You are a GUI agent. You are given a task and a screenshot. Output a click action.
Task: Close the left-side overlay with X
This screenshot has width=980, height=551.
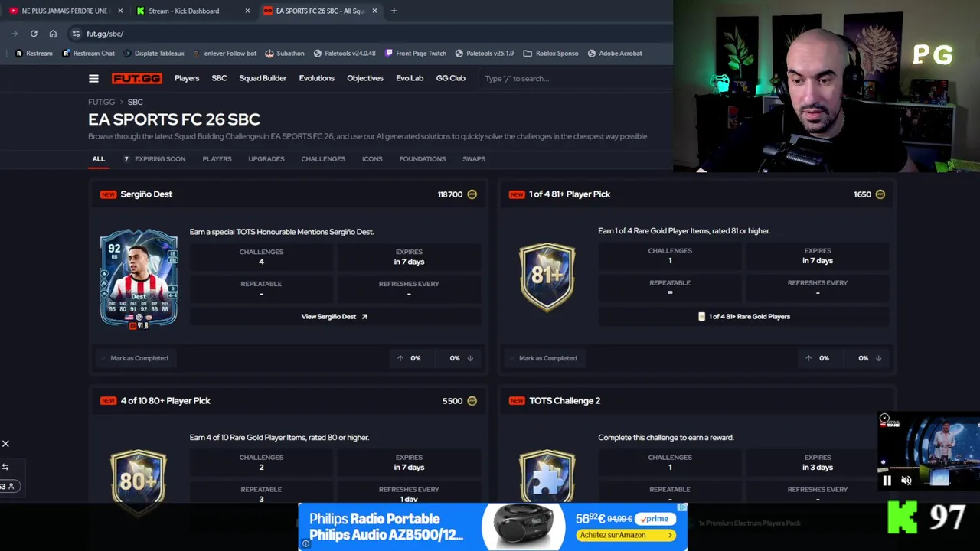[5, 444]
